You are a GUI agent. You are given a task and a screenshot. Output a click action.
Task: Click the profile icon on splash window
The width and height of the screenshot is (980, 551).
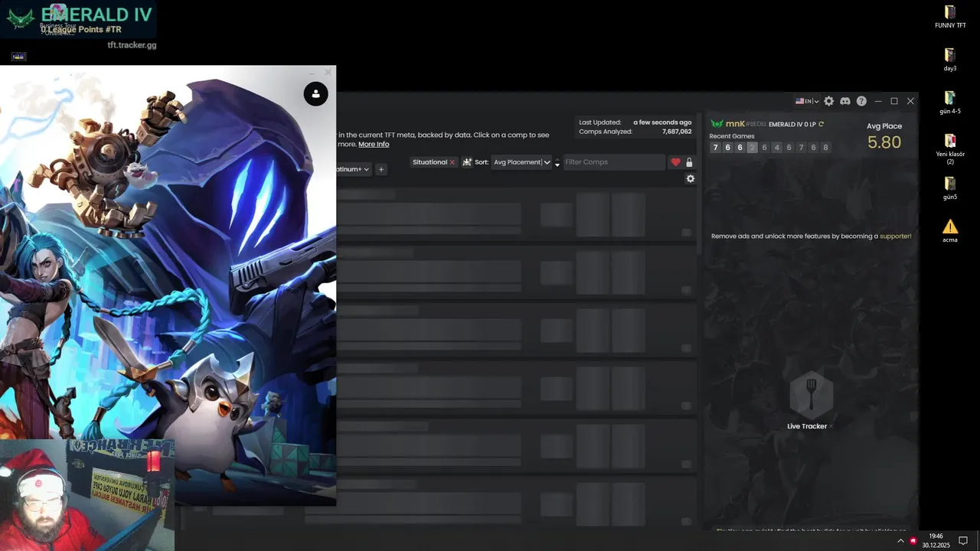315,94
